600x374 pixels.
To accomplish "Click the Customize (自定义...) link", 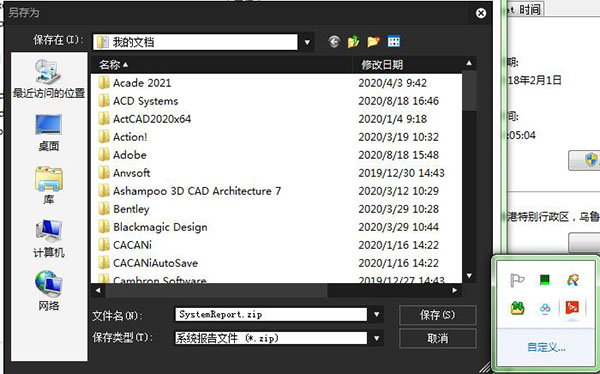I will click(x=546, y=347).
